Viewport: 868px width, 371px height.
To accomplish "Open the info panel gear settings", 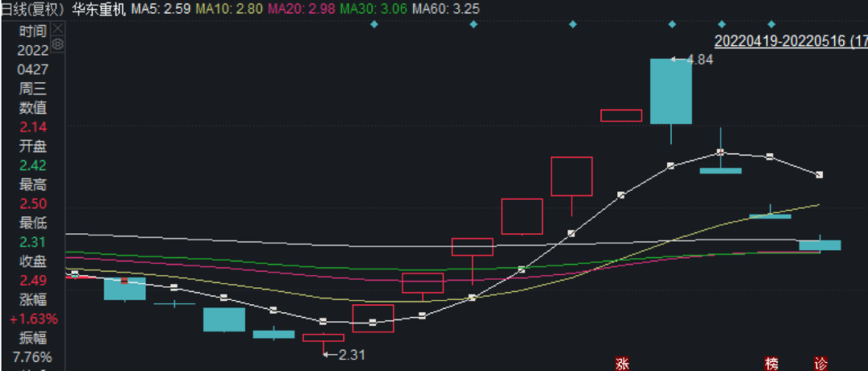I will click(x=58, y=43).
